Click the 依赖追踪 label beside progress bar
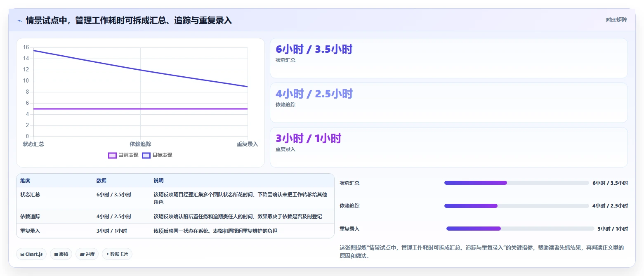 [349, 205]
